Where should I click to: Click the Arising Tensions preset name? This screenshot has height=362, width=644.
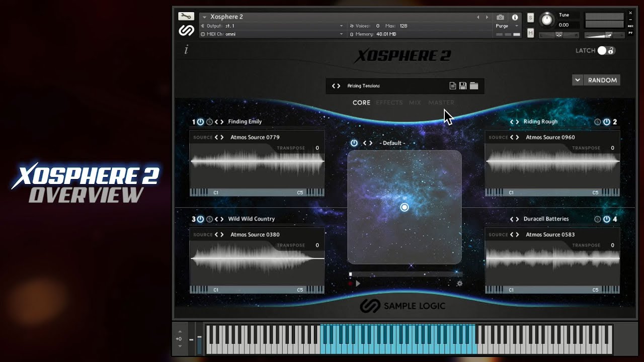coord(364,86)
